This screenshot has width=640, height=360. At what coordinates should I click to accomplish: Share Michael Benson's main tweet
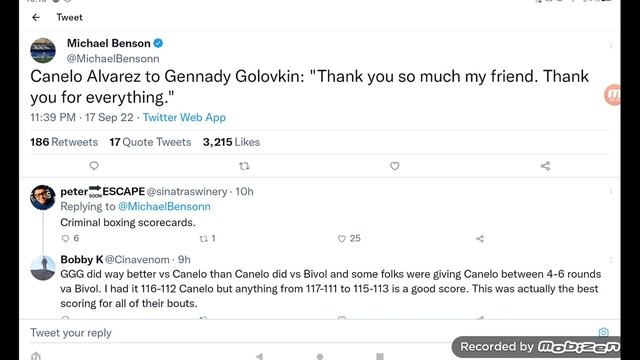[x=545, y=166]
